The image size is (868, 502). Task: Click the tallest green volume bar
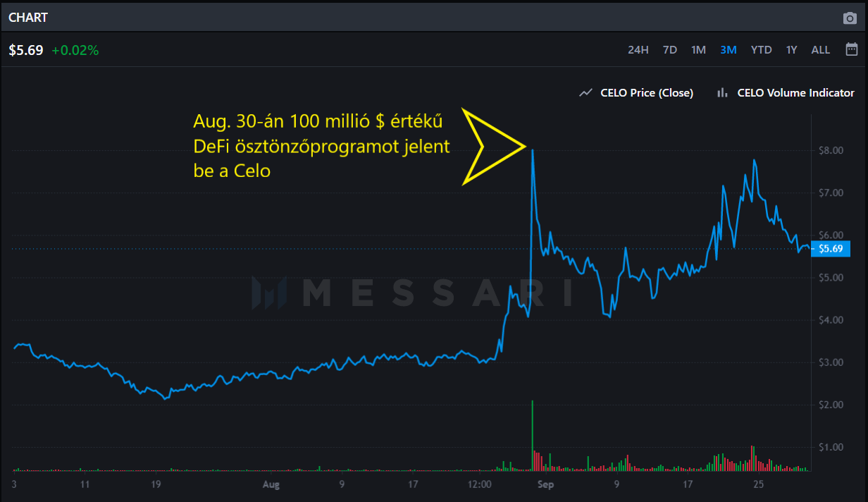533,435
